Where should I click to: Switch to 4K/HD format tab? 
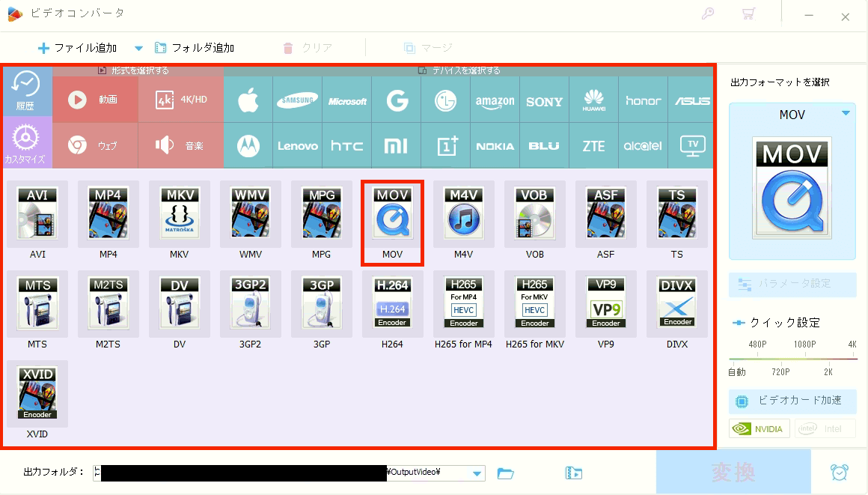point(181,100)
